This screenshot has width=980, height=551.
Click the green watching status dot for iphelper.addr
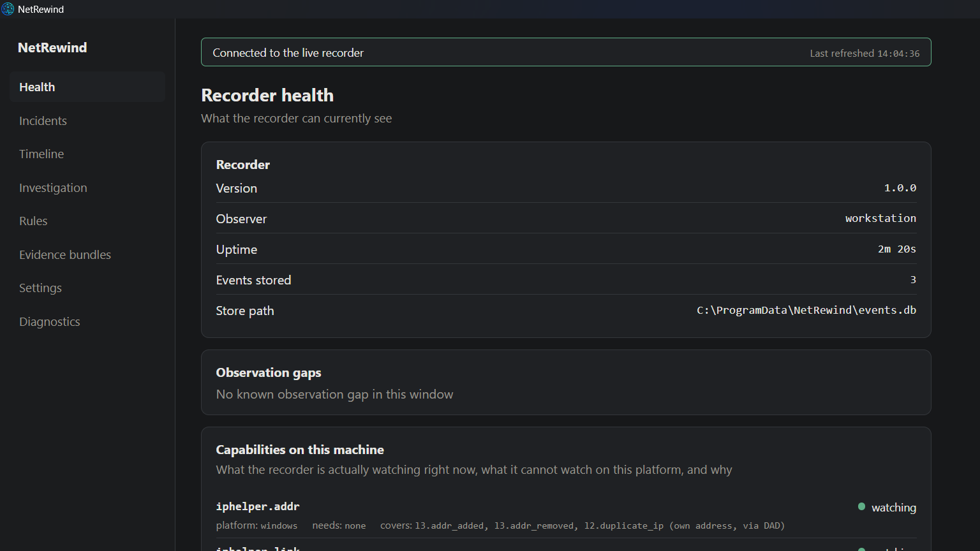(x=861, y=506)
